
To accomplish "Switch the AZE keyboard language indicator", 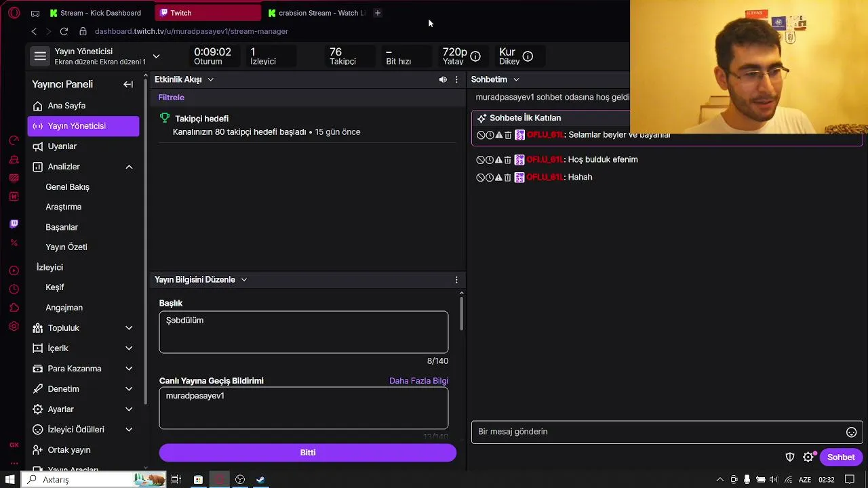I will pyautogui.click(x=805, y=480).
